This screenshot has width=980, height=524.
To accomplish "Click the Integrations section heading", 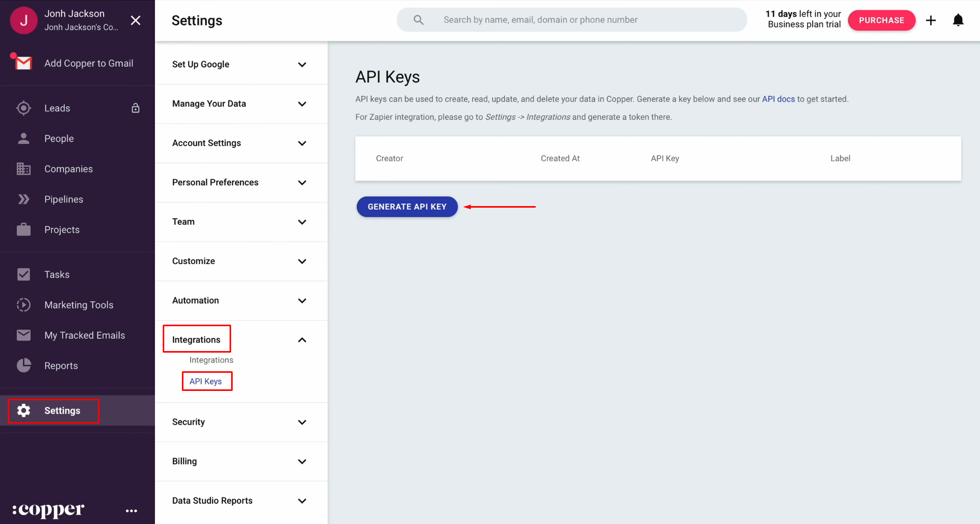I will coord(196,340).
